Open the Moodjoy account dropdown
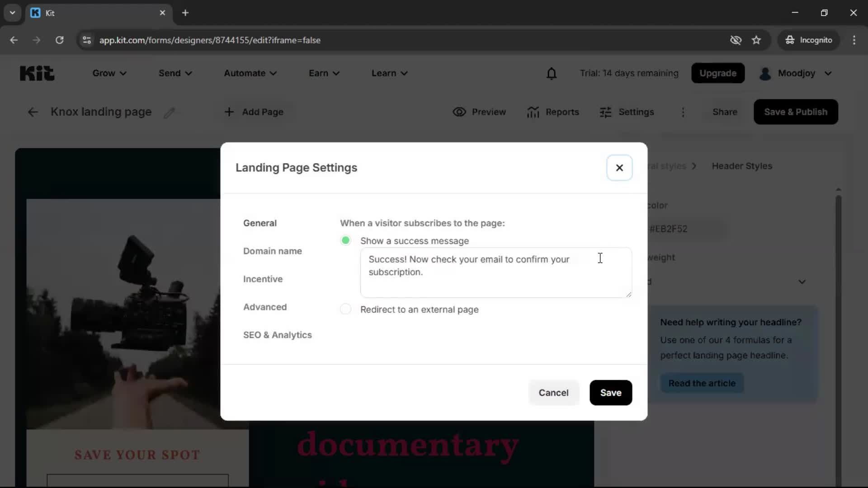The width and height of the screenshot is (868, 488). (x=797, y=73)
